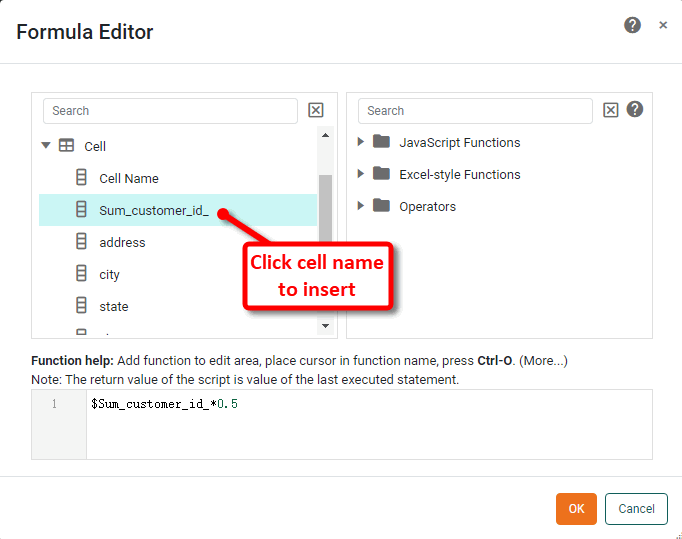Screen dimensions: 682x539
Task: Open the (More...) help link
Action: click(x=543, y=360)
